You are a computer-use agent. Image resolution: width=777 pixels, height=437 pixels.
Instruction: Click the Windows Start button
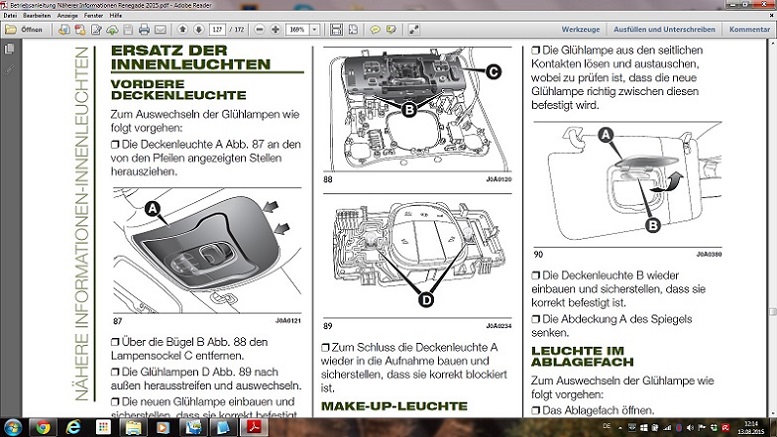(x=13, y=426)
